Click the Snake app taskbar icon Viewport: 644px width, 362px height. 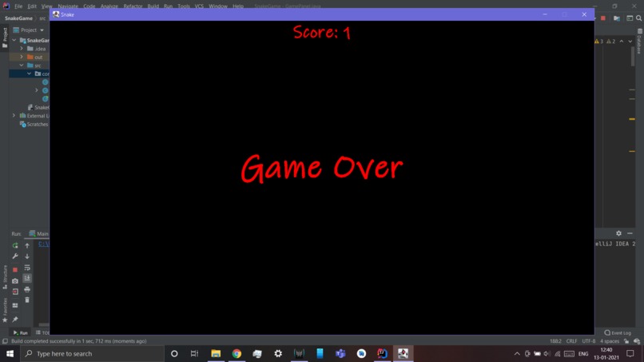point(403,353)
